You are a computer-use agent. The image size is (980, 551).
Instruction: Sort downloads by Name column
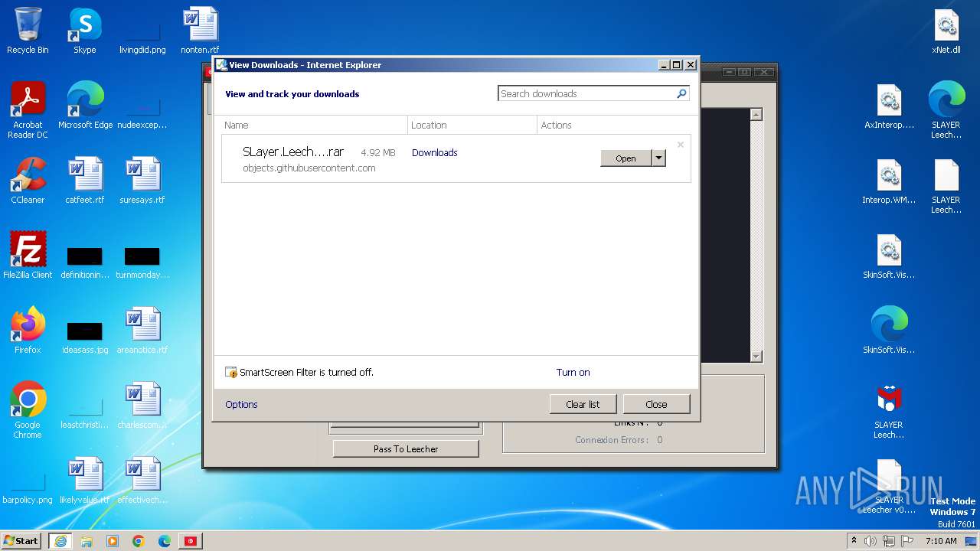click(x=314, y=125)
